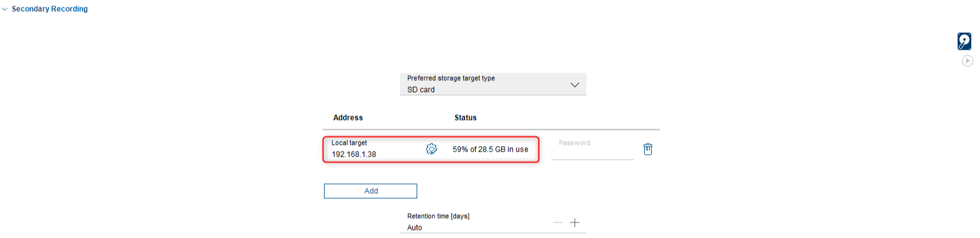Decrease retention time with minus icon

pos(558,222)
